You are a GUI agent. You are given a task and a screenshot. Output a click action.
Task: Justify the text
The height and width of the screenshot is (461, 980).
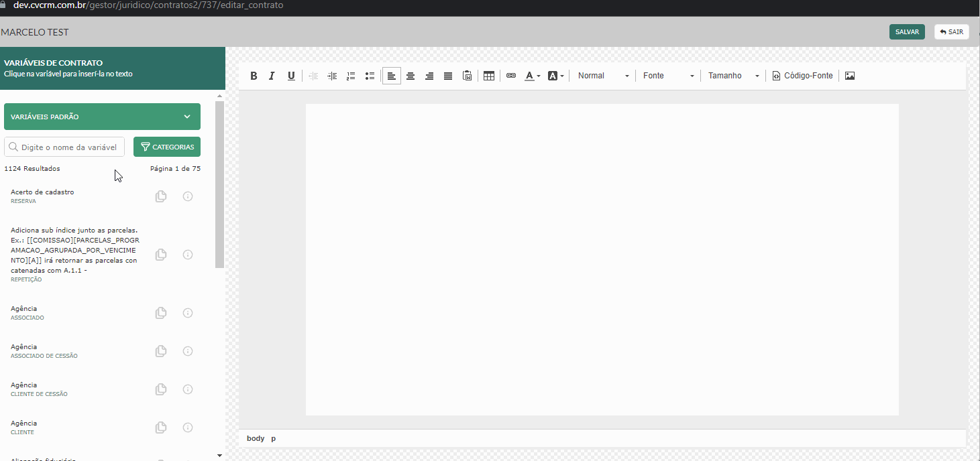tap(448, 76)
